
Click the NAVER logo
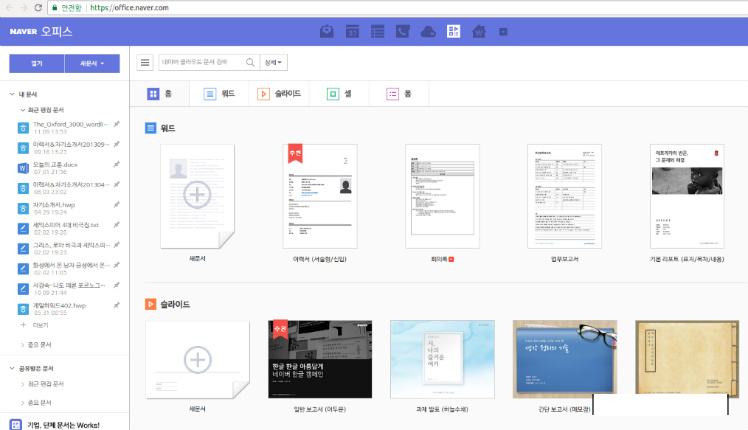coord(23,31)
